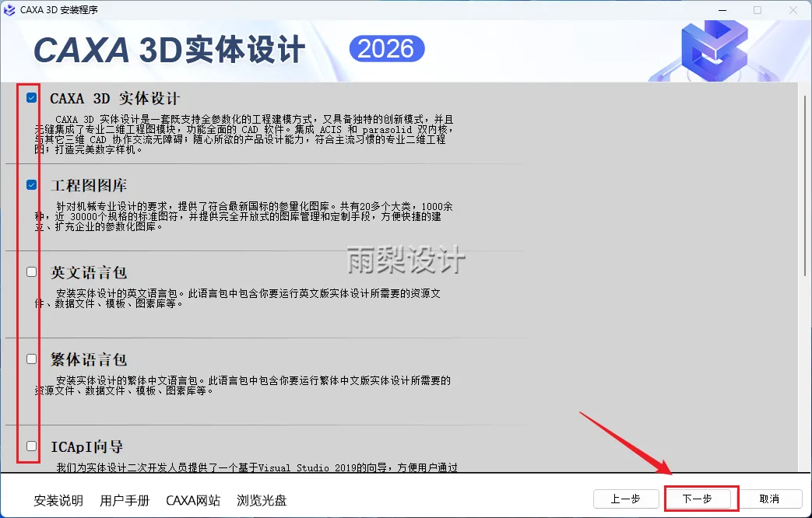Cancel installation with 取消 button

(x=769, y=499)
